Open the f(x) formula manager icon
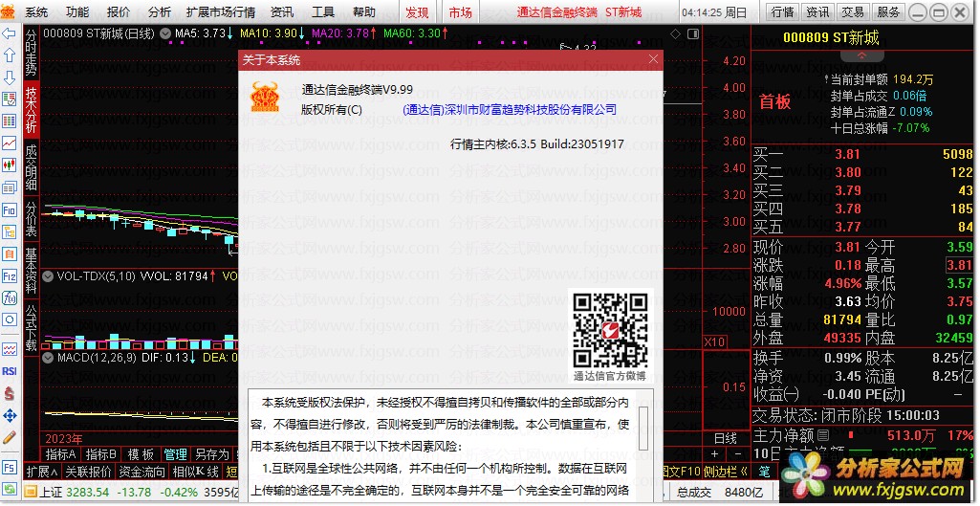The height and width of the screenshot is (506, 980). click(x=10, y=297)
